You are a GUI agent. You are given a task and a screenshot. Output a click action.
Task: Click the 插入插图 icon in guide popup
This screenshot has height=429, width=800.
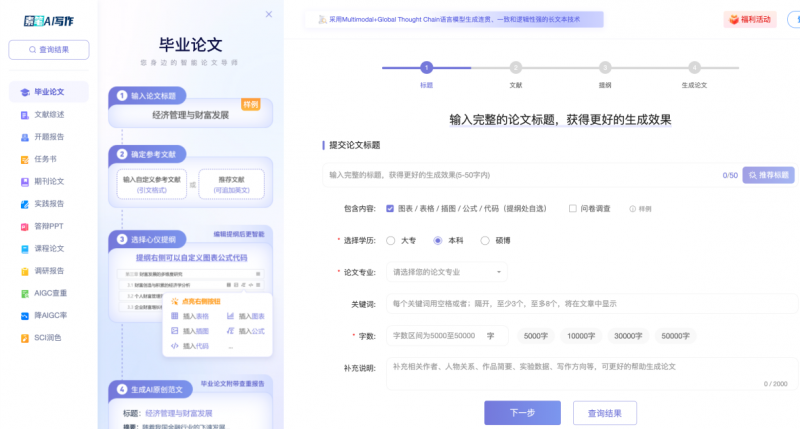point(174,331)
